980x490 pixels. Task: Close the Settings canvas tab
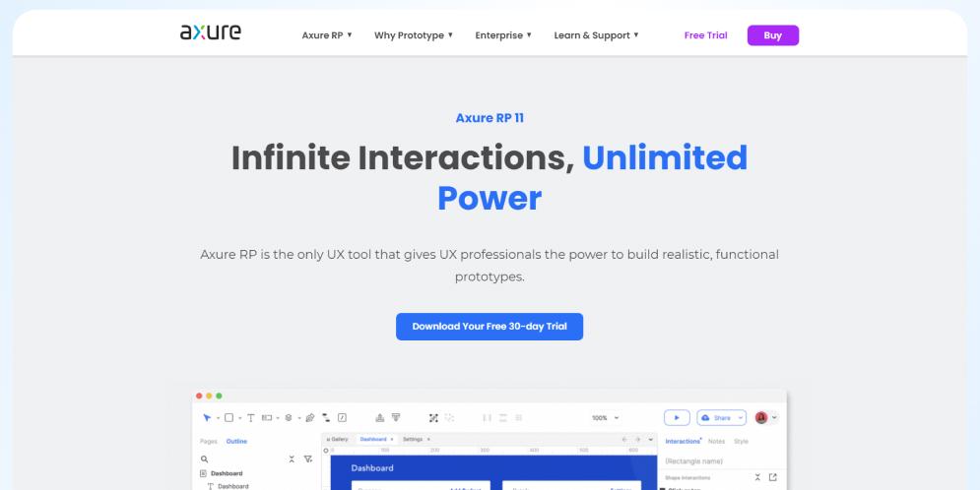[428, 440]
